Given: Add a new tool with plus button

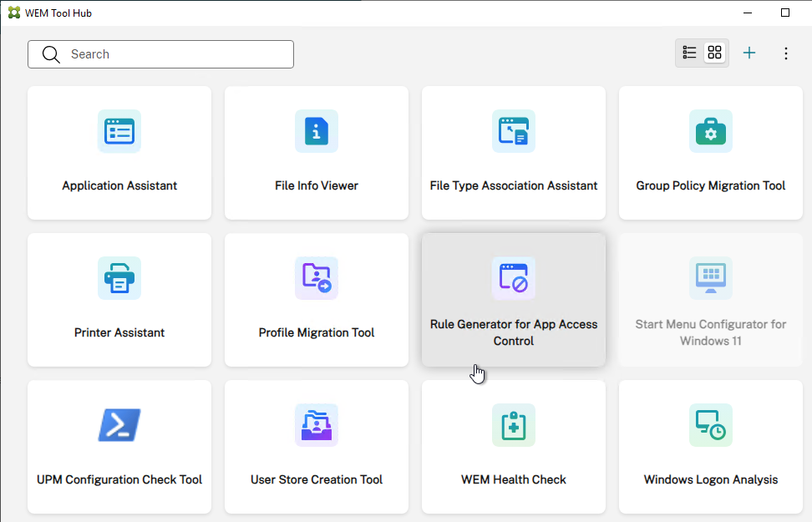Looking at the screenshot, I should tap(749, 53).
